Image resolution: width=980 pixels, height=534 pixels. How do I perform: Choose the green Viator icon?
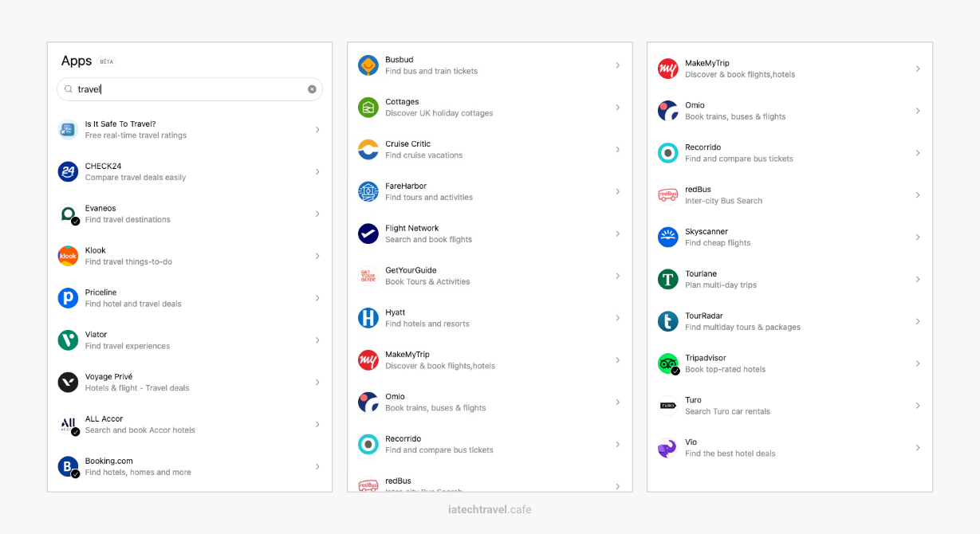click(x=68, y=340)
